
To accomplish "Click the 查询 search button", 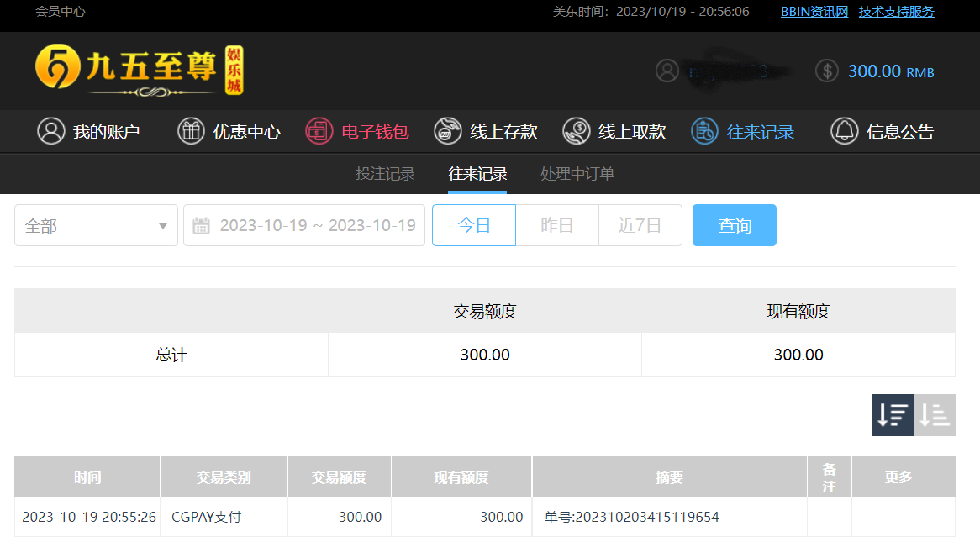I will [x=735, y=225].
